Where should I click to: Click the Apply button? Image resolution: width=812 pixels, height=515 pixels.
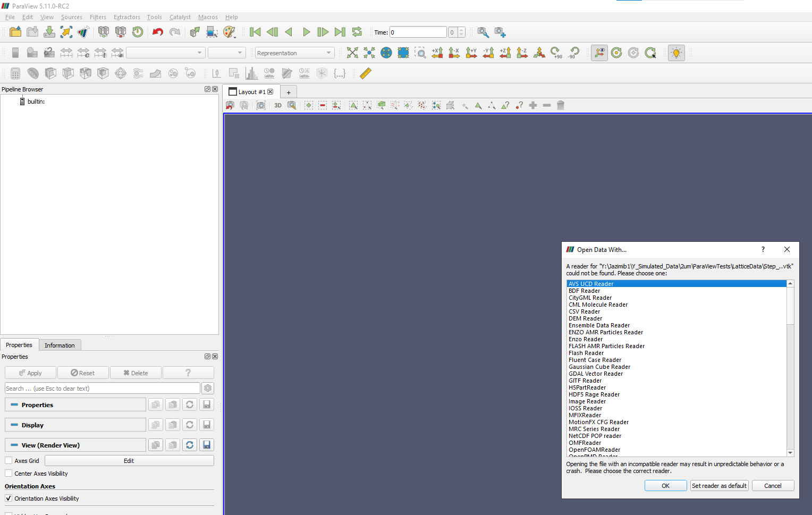point(30,373)
